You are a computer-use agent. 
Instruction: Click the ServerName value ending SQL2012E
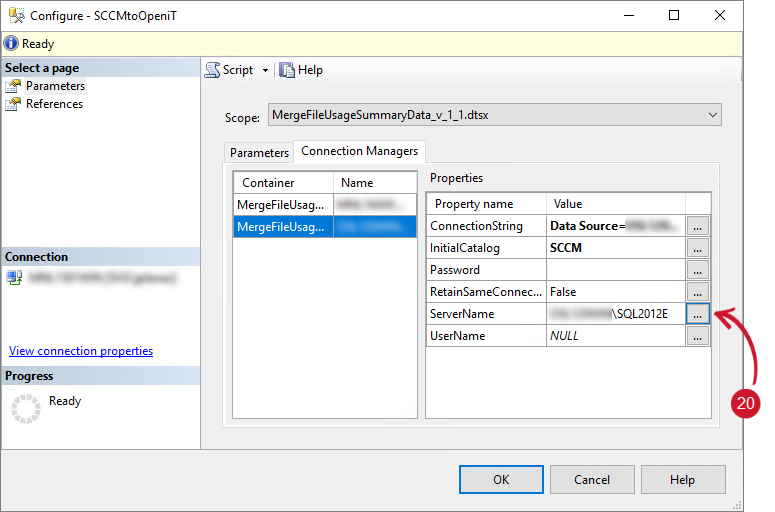[616, 314]
